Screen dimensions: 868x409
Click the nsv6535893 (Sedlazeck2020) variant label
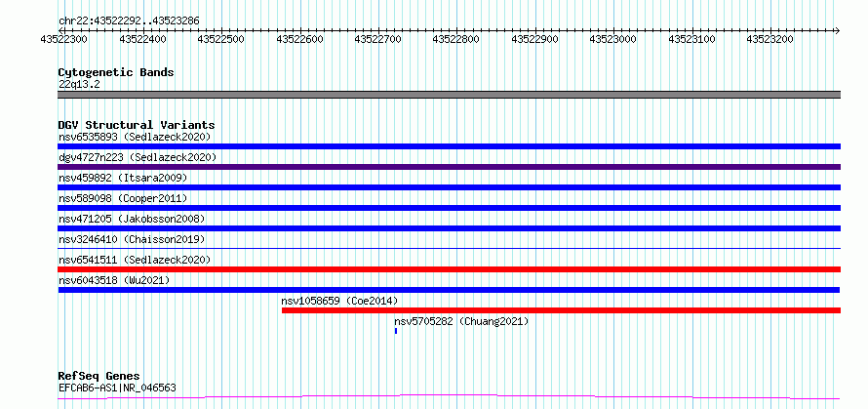coord(135,137)
